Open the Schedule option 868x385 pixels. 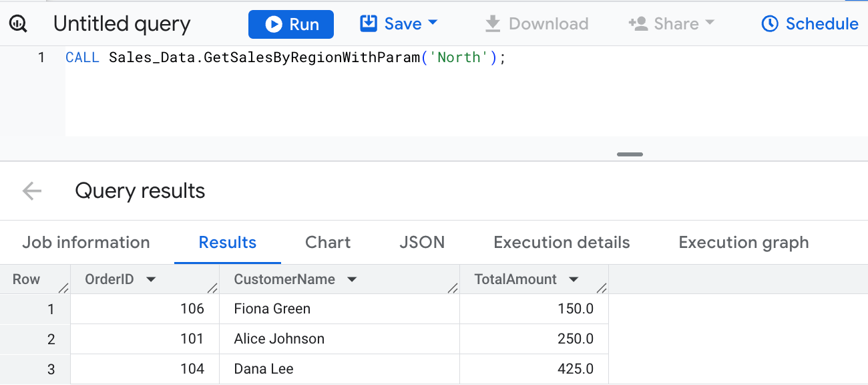coord(809,24)
